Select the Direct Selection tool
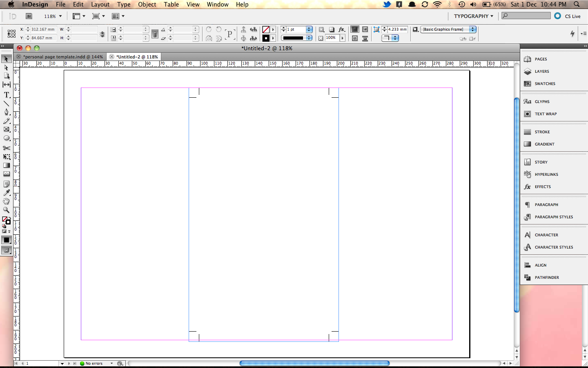This screenshot has height=368, width=588. 7,67
